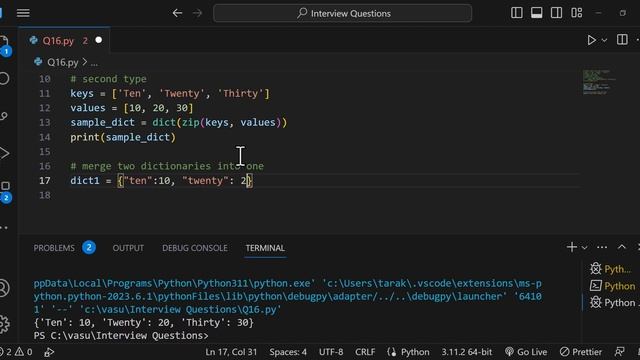Open the hamburger application menu

pos(23,13)
